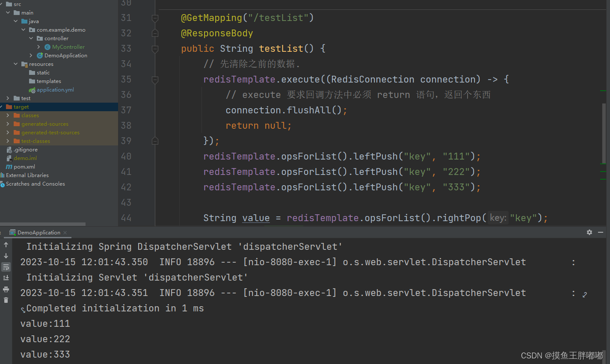Expand the DemoApplication node chevron
This screenshot has width=610, height=364.
tap(31, 56)
